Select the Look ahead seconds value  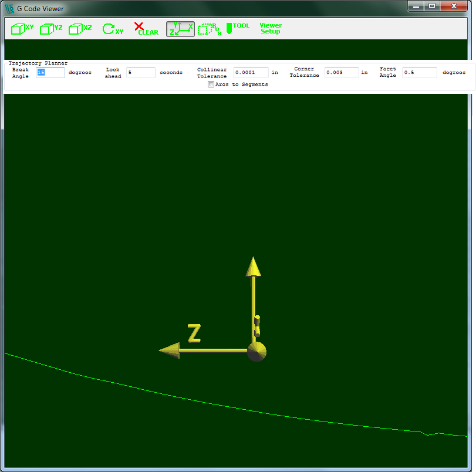pyautogui.click(x=140, y=72)
